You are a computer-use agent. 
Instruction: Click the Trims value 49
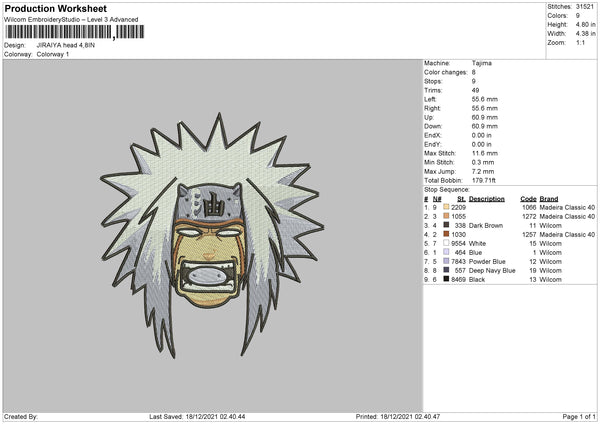pyautogui.click(x=475, y=90)
